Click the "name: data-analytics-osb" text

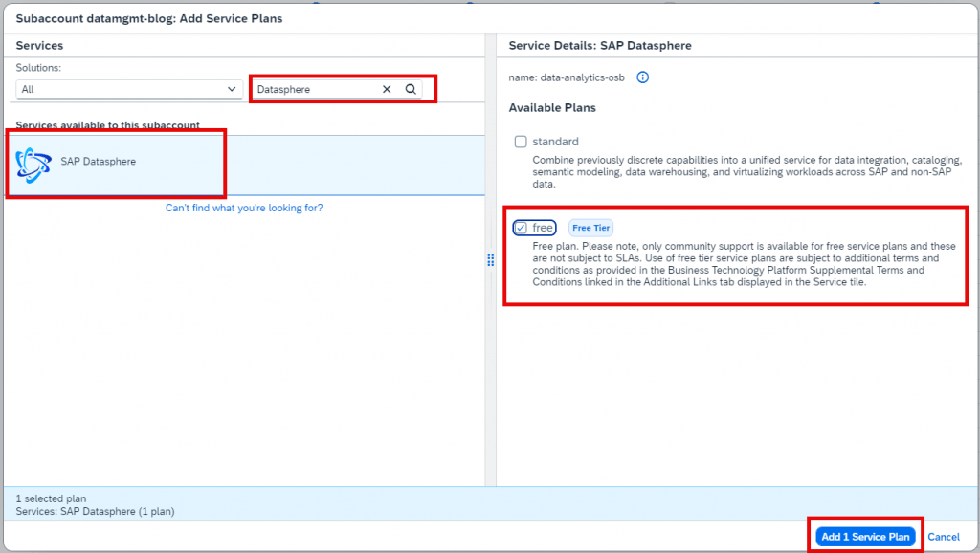pyautogui.click(x=567, y=77)
